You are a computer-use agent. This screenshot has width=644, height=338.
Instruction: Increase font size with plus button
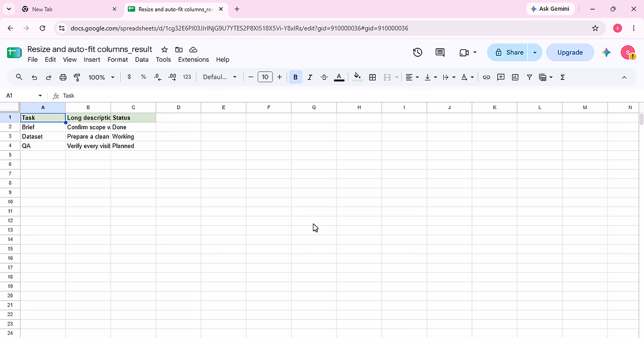point(280,77)
